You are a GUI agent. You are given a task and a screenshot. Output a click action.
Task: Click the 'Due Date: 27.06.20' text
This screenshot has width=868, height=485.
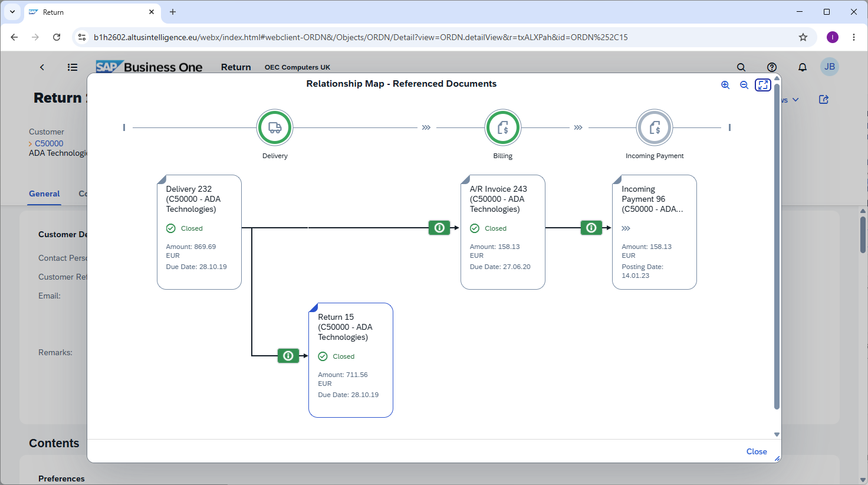pos(500,267)
